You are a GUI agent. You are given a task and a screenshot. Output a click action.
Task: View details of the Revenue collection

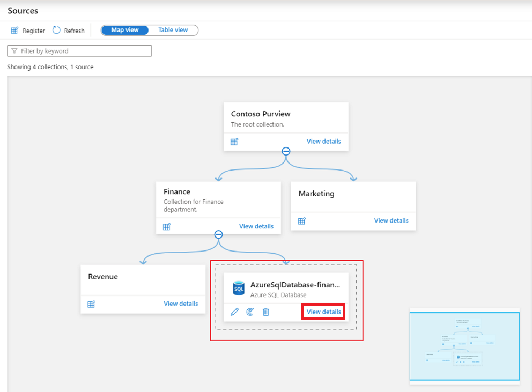181,304
